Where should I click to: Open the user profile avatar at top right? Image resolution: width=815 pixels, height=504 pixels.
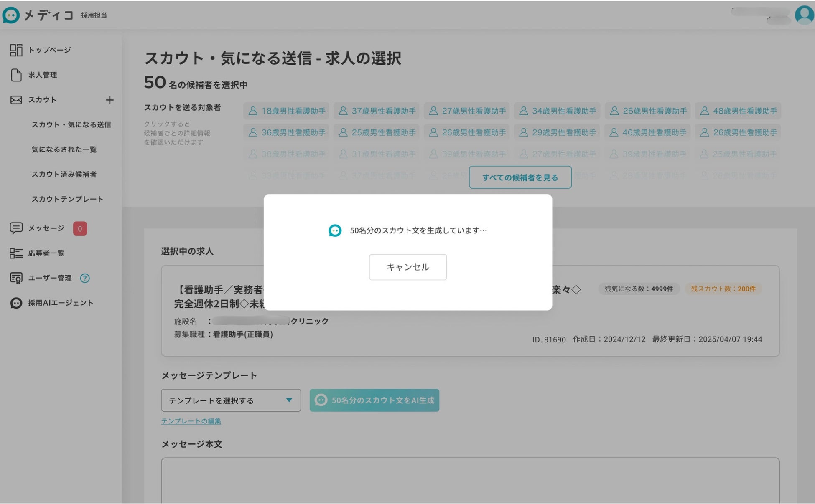804,15
